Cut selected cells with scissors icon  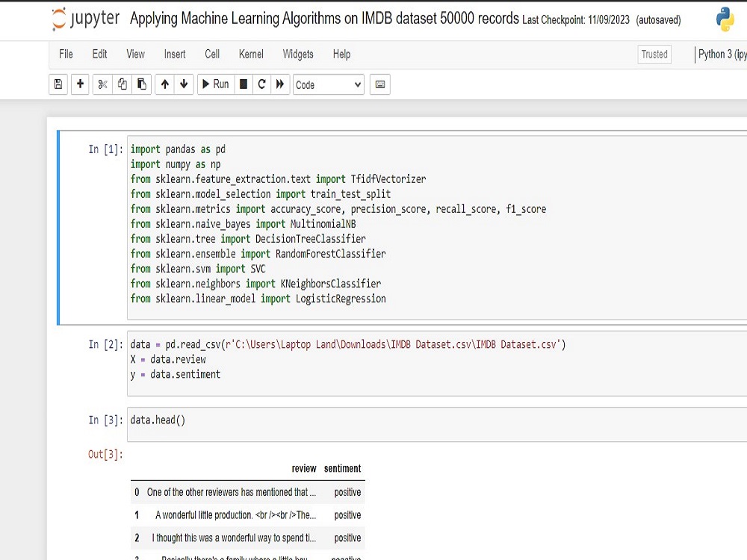[x=102, y=84]
